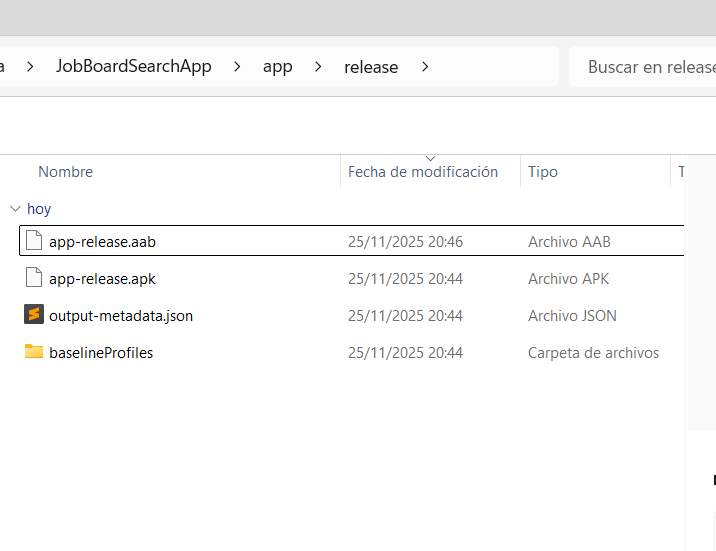Sort by Fecha de modificación column
Viewport: 716px width, 551px height.
point(423,172)
